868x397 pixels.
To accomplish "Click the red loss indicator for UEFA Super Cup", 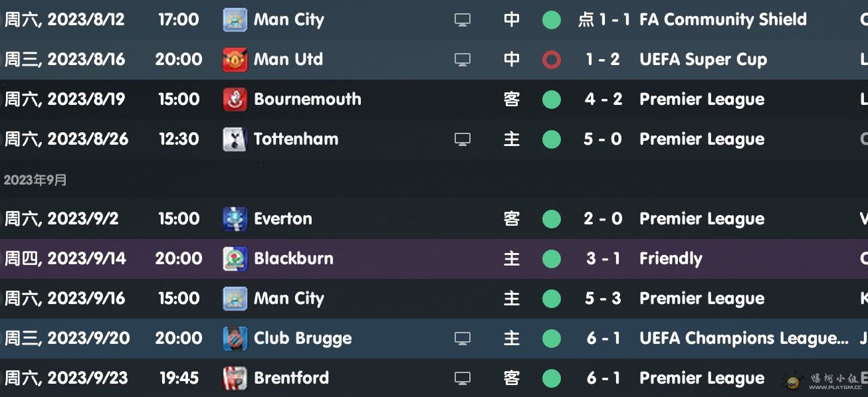I will (551, 60).
